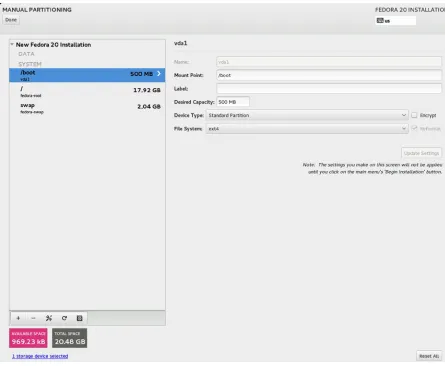
Task: Click the vda1 heading in details pane
Action: (181, 43)
